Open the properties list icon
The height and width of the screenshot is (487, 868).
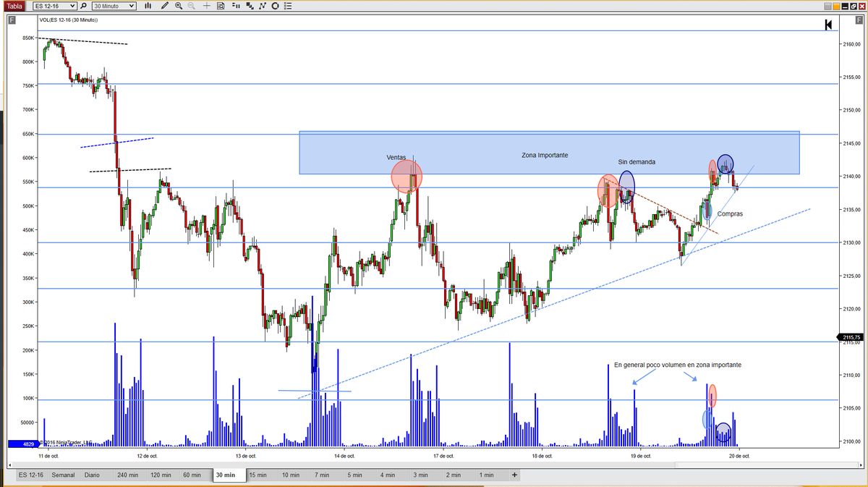tap(288, 6)
